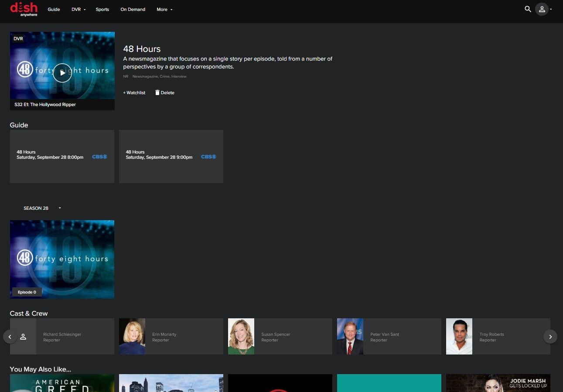Click the Dish Anywhere logo
The image size is (563, 392).
tap(24, 9)
